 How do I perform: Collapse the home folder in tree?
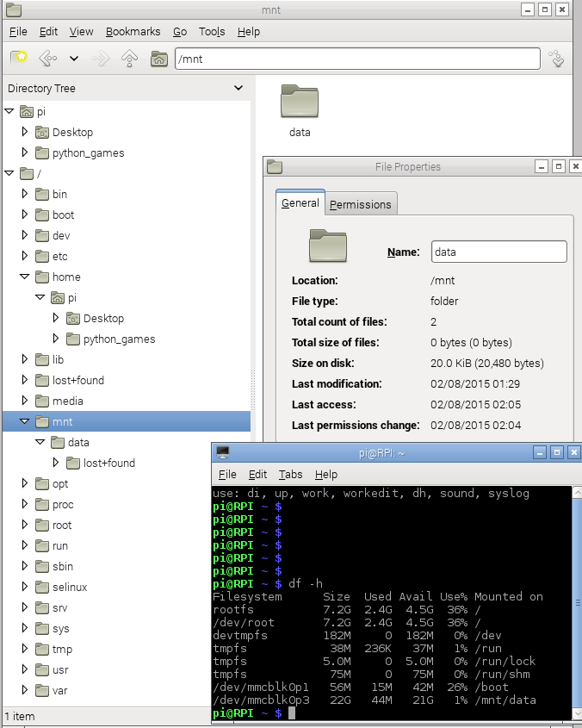(x=25, y=277)
